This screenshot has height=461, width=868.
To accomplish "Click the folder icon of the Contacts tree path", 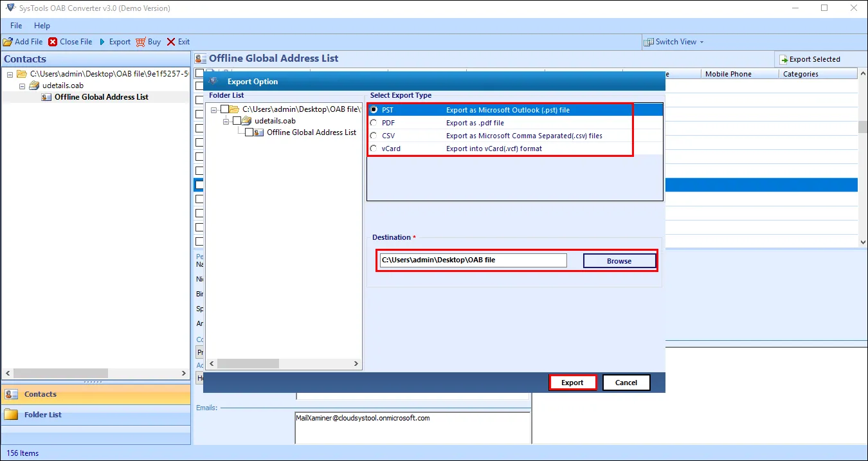I will [x=23, y=75].
